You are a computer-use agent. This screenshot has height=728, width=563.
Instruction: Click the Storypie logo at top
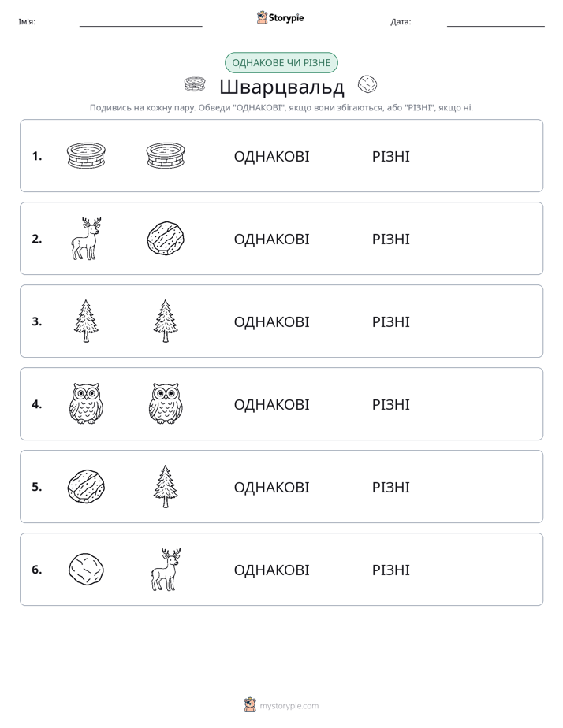pyautogui.click(x=281, y=17)
